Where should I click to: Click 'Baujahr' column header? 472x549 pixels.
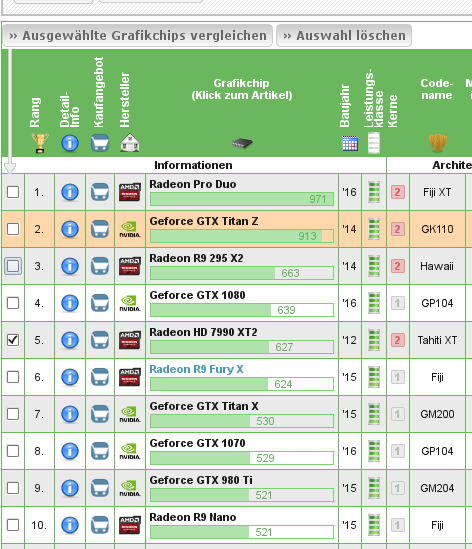(345, 105)
